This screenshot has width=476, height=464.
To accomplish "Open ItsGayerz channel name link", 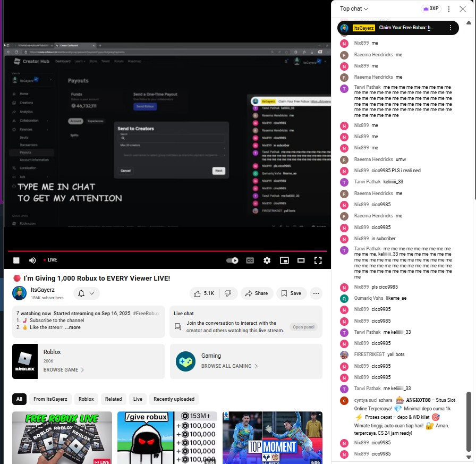I will tap(42, 290).
